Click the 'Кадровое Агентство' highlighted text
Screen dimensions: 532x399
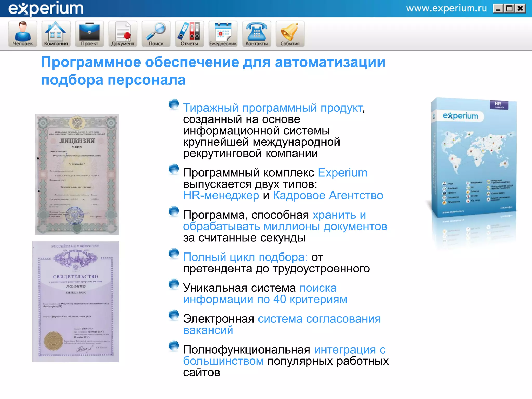pos(328,196)
